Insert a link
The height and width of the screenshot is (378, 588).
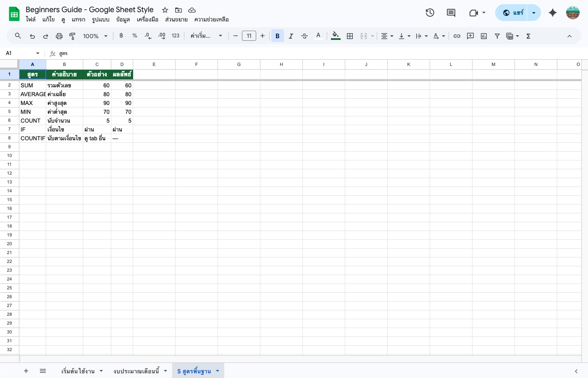[457, 36]
